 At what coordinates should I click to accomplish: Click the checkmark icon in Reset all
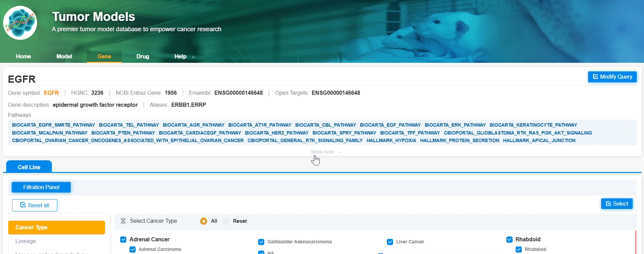coord(23,205)
